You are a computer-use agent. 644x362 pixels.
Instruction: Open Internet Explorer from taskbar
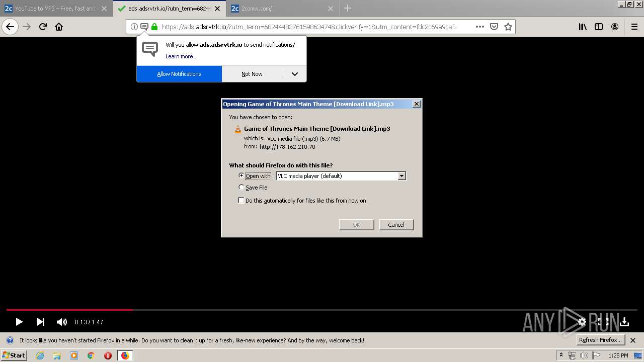(x=40, y=355)
